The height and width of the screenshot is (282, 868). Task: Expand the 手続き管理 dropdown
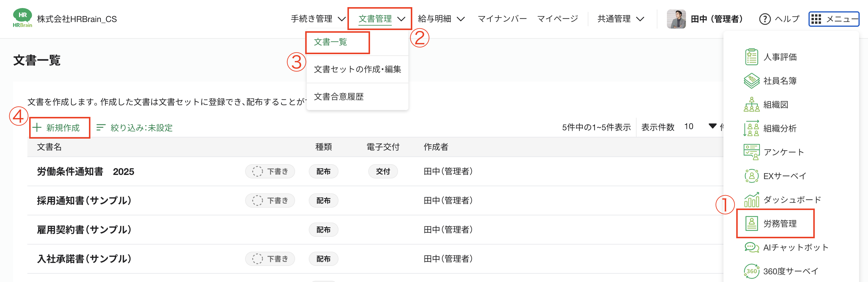pyautogui.click(x=318, y=19)
